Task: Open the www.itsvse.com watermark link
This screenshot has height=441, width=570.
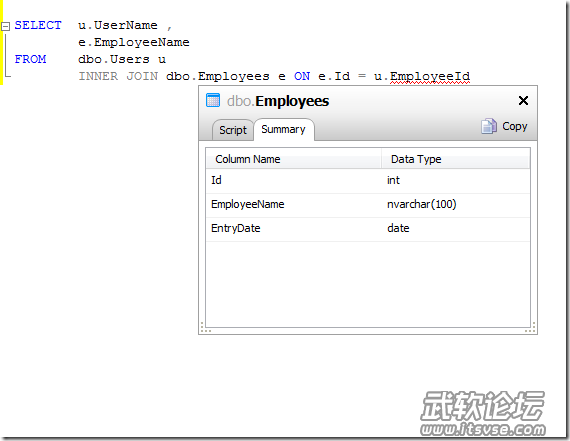Action: pos(483,430)
